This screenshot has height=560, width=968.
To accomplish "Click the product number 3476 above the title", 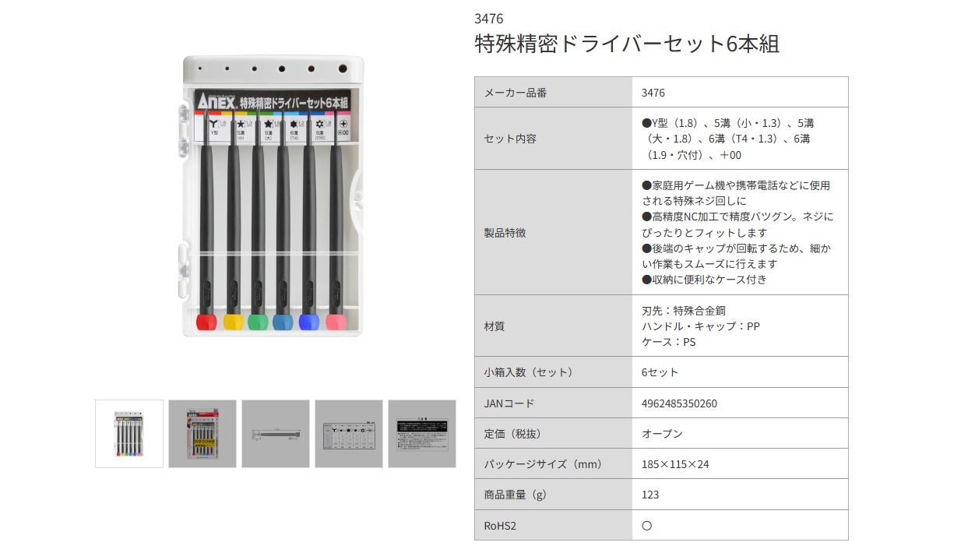I will coord(489,19).
